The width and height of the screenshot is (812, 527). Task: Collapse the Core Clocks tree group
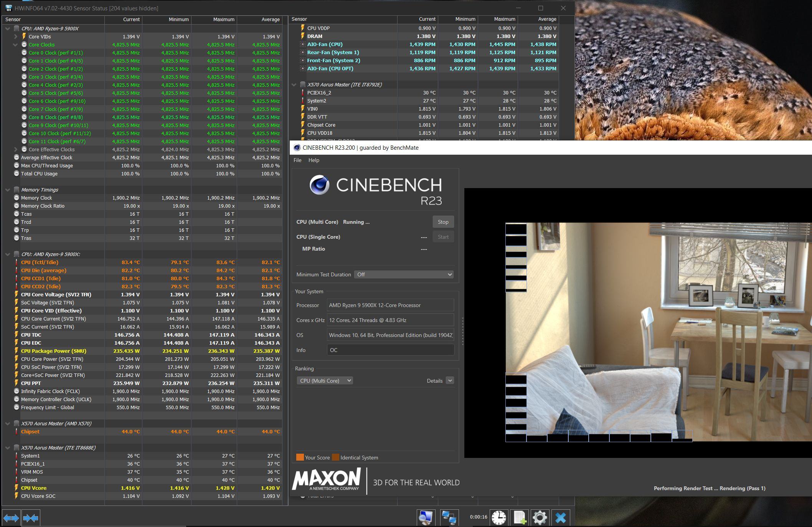(15, 45)
